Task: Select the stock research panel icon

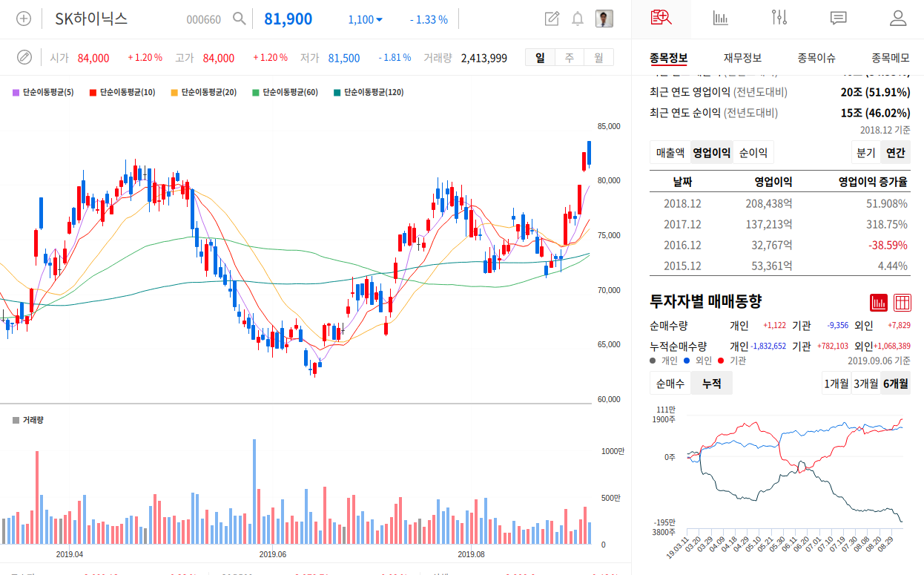Action: (661, 19)
